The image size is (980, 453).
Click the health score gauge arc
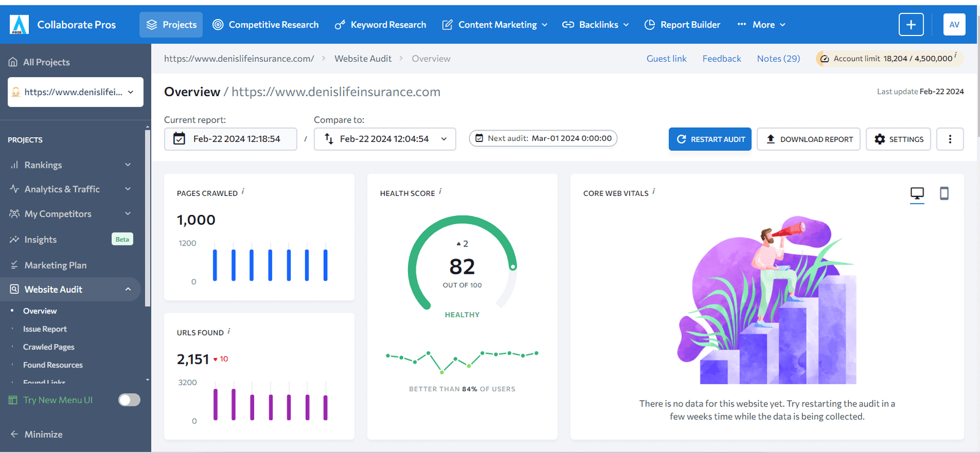[x=462, y=219]
